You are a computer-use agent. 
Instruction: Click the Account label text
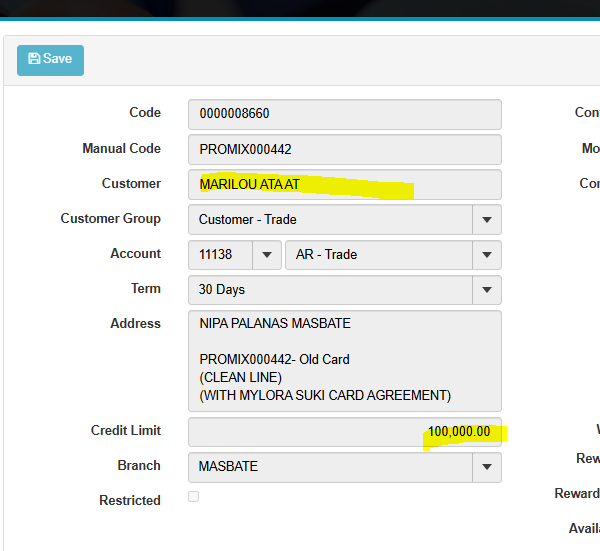tap(135, 254)
